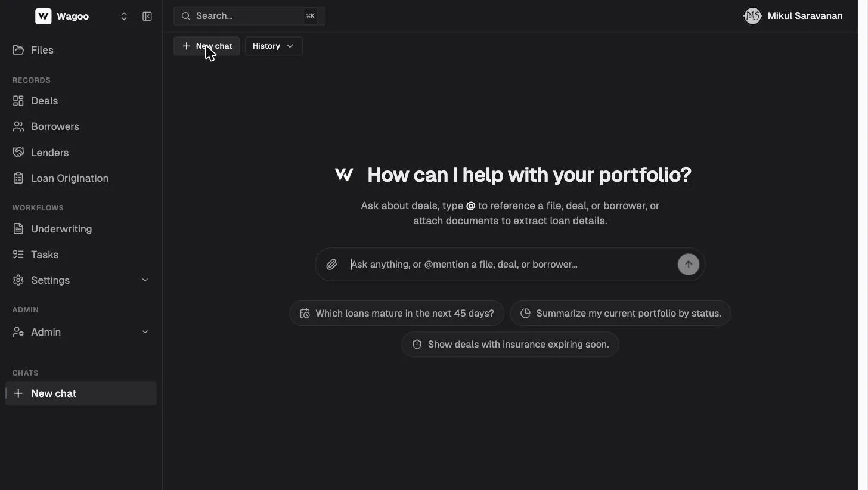Click the chat message input field
The height and width of the screenshot is (490, 868).
point(510,265)
